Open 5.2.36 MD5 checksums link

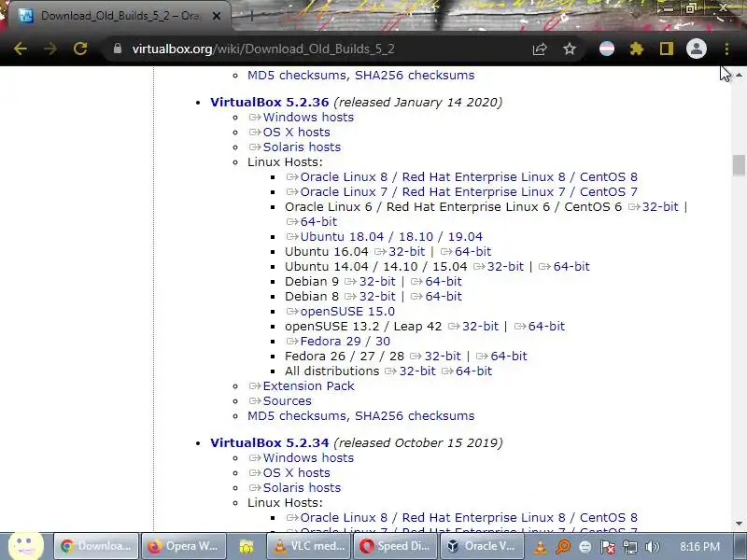(297, 415)
